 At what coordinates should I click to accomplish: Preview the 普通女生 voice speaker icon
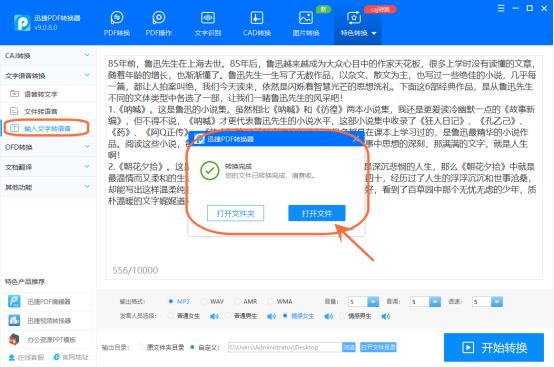[x=214, y=316]
